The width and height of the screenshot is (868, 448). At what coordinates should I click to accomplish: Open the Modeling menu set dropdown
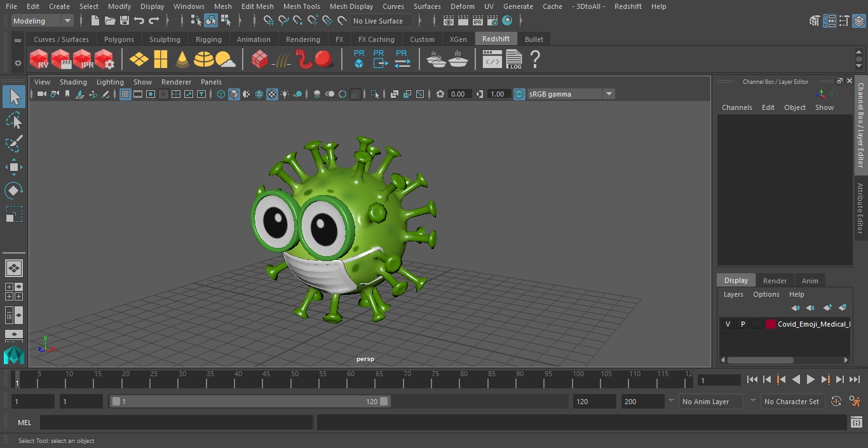(43, 21)
